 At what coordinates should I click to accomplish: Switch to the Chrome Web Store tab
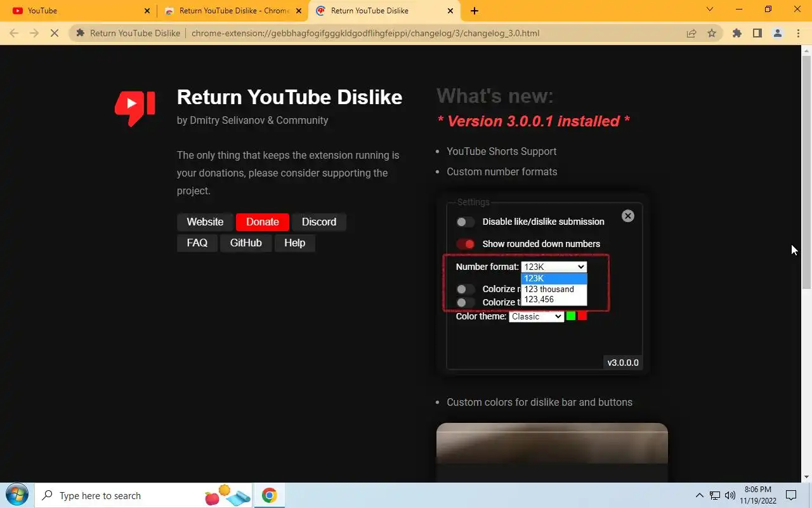pos(232,11)
